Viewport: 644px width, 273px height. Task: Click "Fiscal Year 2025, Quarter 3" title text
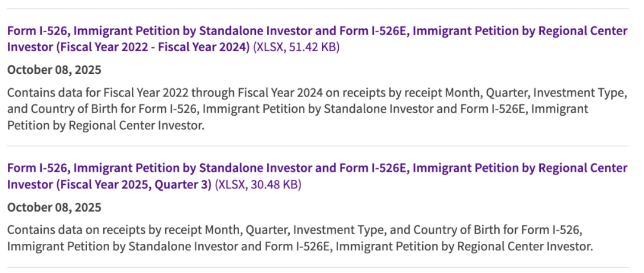click(x=136, y=184)
